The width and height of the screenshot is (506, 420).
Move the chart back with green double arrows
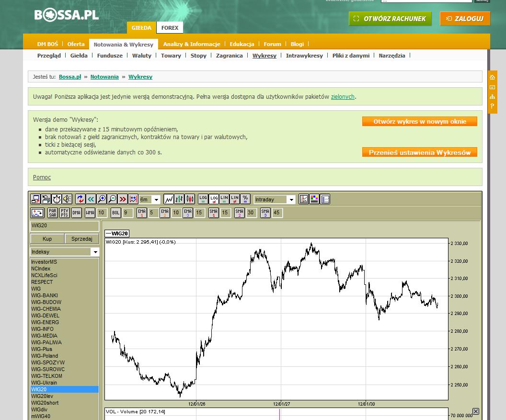click(x=91, y=199)
